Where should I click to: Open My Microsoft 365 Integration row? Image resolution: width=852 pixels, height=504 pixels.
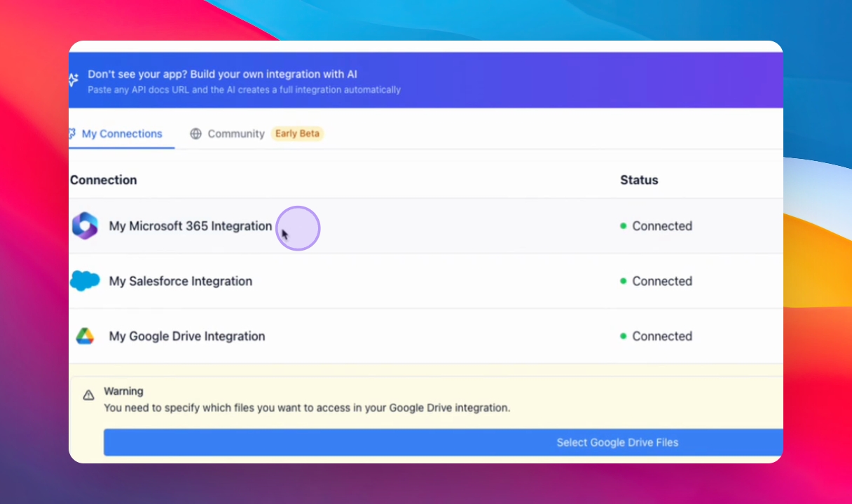pyautogui.click(x=426, y=226)
